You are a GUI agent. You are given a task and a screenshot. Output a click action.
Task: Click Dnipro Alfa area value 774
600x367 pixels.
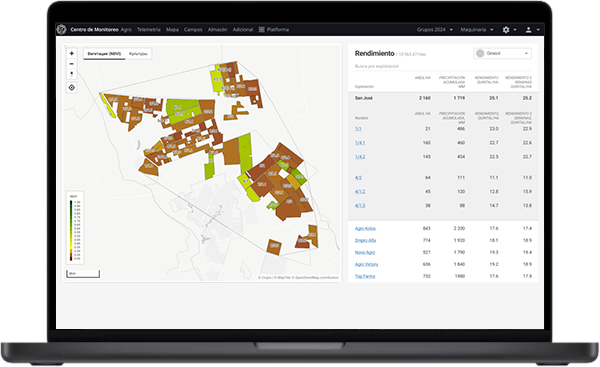click(x=426, y=240)
